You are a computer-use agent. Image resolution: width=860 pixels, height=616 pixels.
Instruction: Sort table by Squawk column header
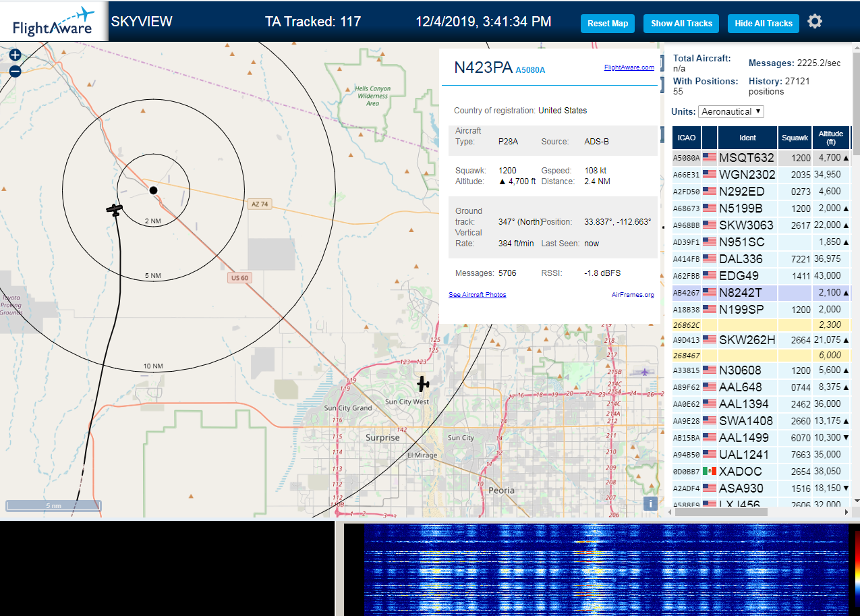point(795,138)
